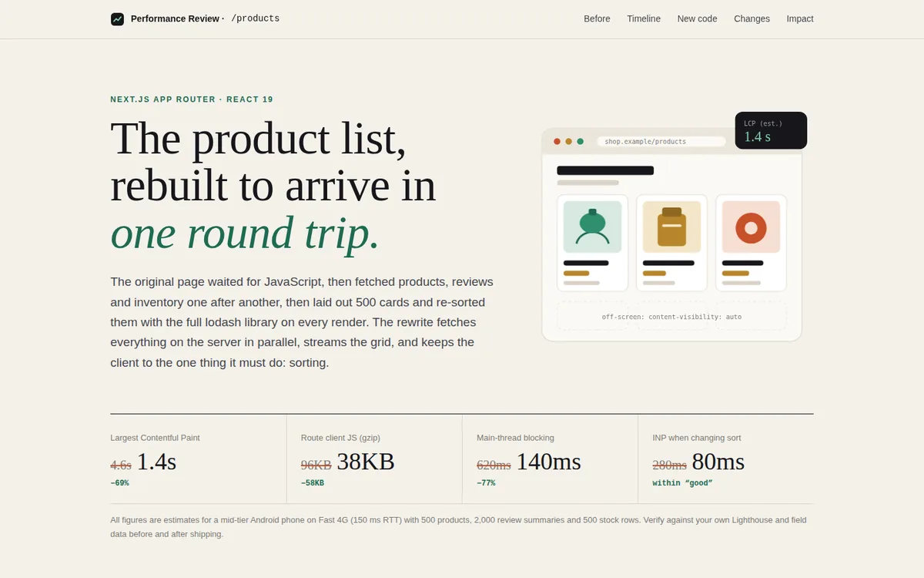
Task: Click the struck-through 96KB value
Action: point(316,465)
